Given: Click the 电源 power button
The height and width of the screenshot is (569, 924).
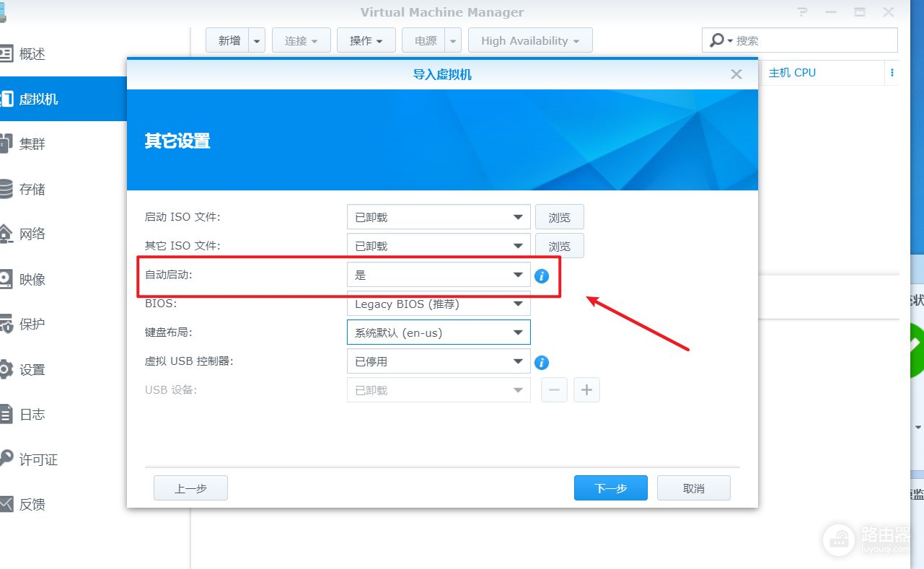Looking at the screenshot, I should point(424,40).
